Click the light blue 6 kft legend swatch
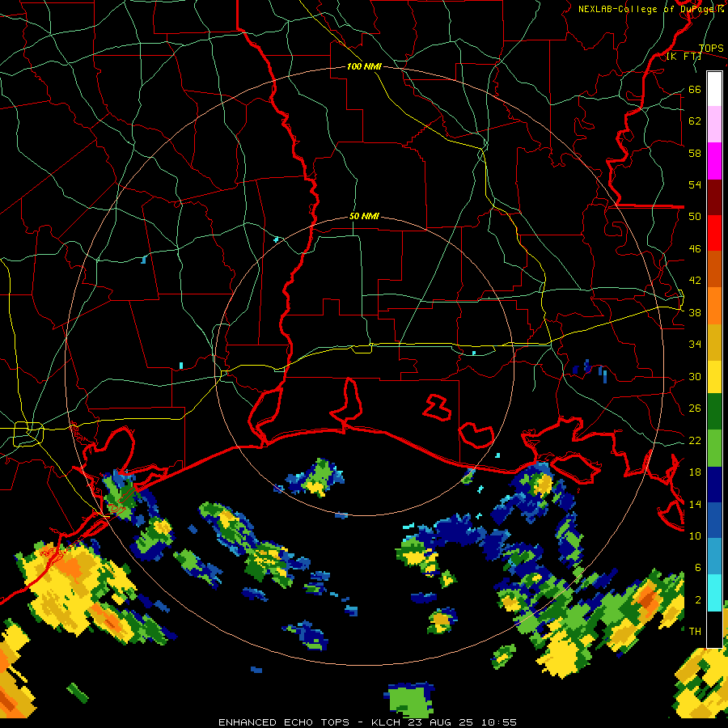728x728 pixels. coord(714,557)
